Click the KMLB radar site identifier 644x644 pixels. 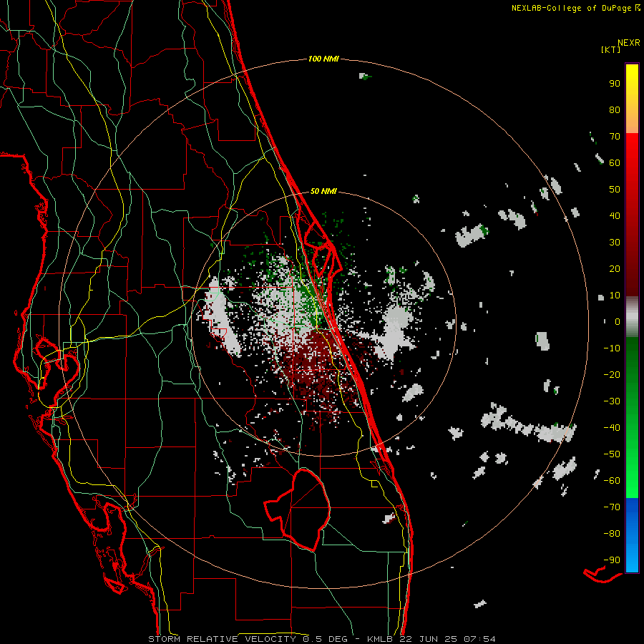click(x=380, y=639)
